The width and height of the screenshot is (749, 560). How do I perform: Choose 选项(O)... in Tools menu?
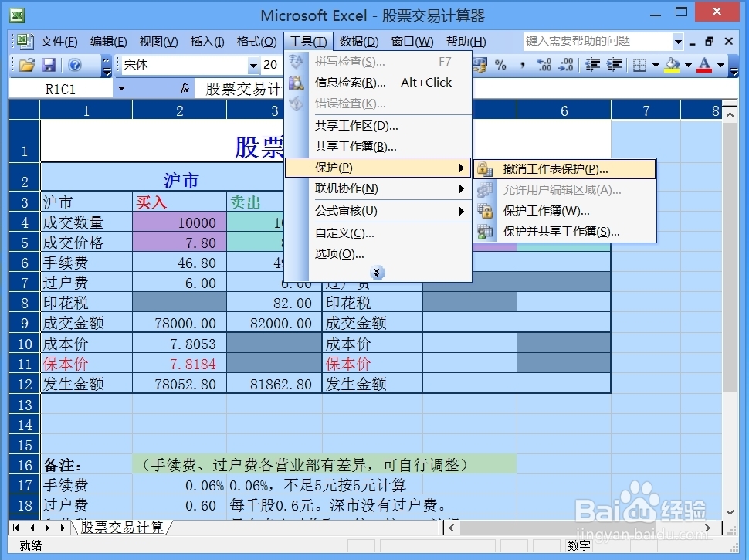point(378,253)
